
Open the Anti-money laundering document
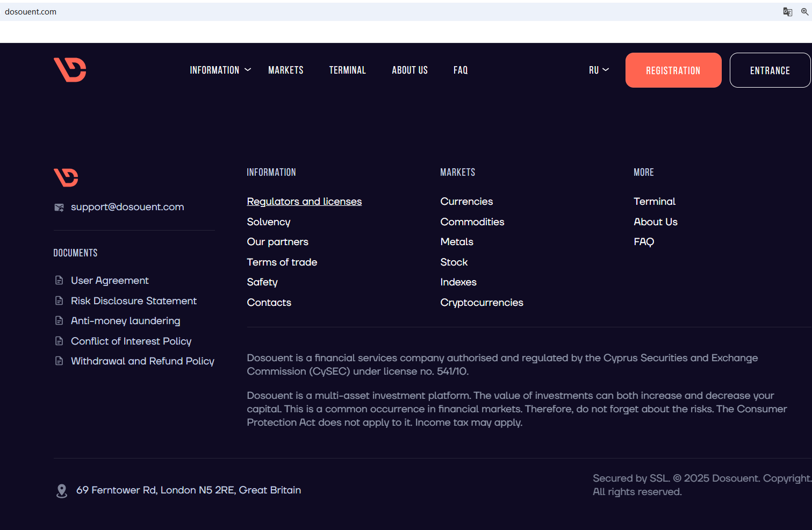(x=126, y=321)
